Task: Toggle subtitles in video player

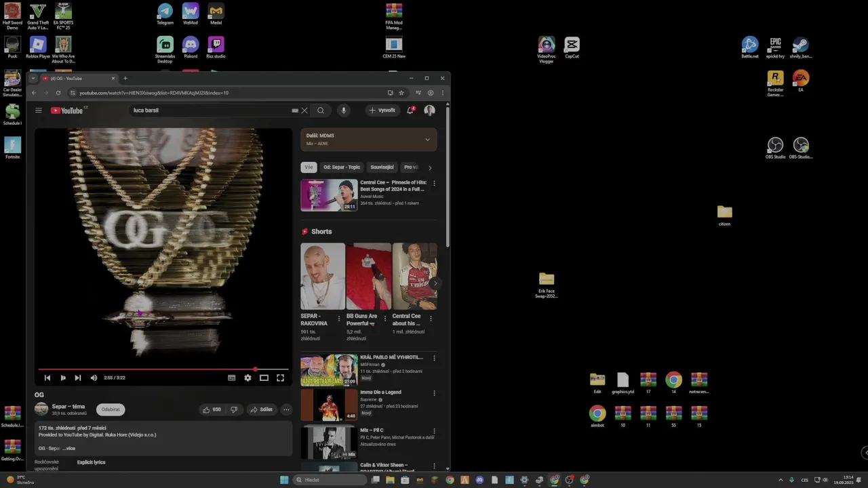Action: pos(231,378)
